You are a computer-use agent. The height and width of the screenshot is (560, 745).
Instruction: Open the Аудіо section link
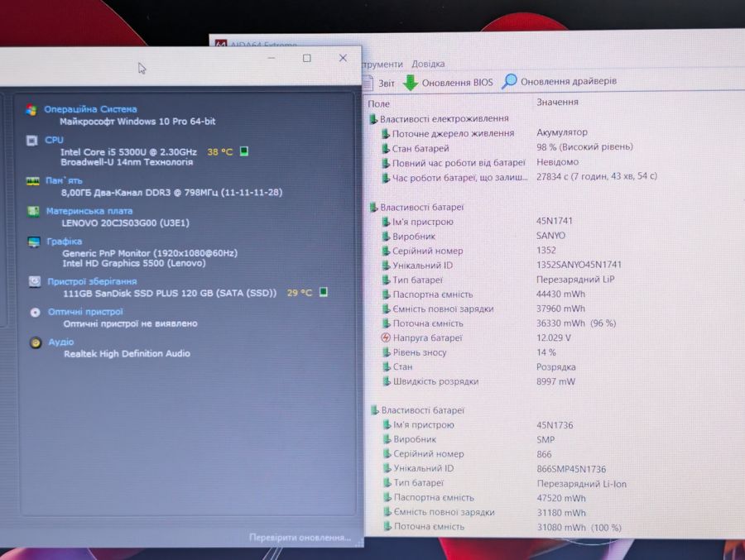pos(60,342)
